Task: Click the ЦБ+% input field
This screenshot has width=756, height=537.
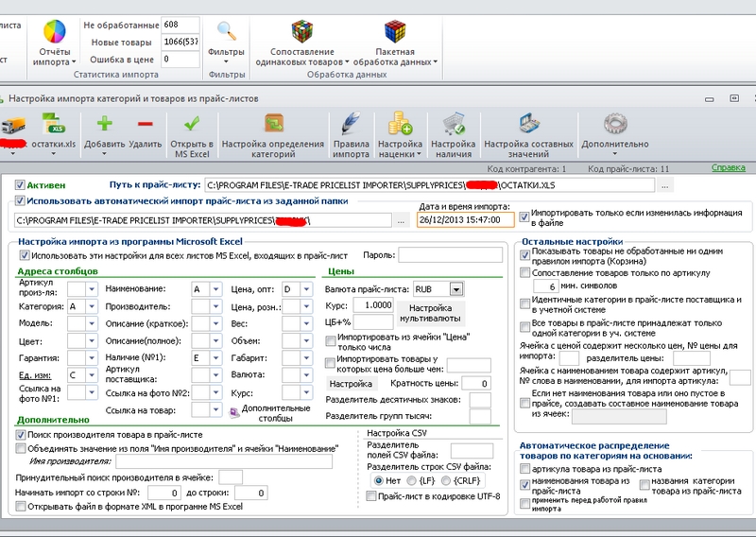Action: [x=373, y=321]
